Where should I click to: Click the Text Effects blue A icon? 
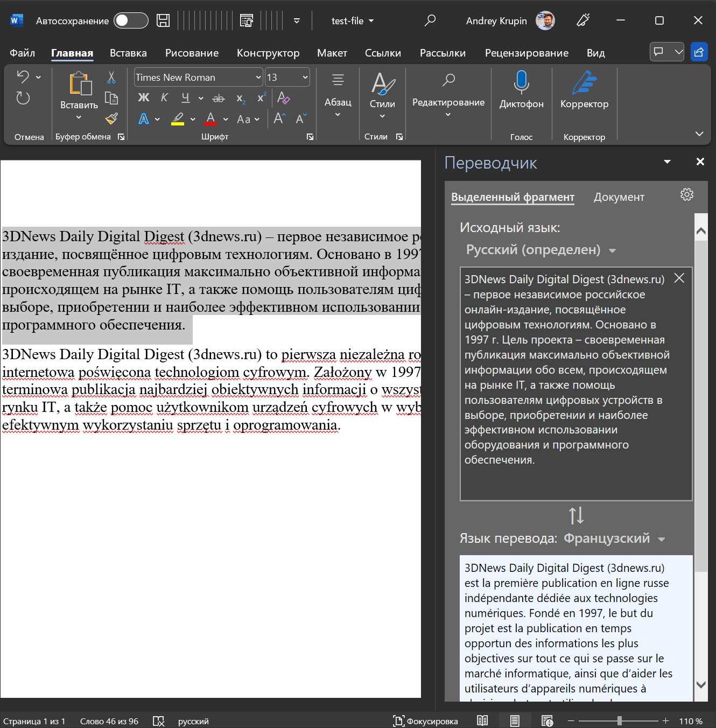click(x=144, y=118)
